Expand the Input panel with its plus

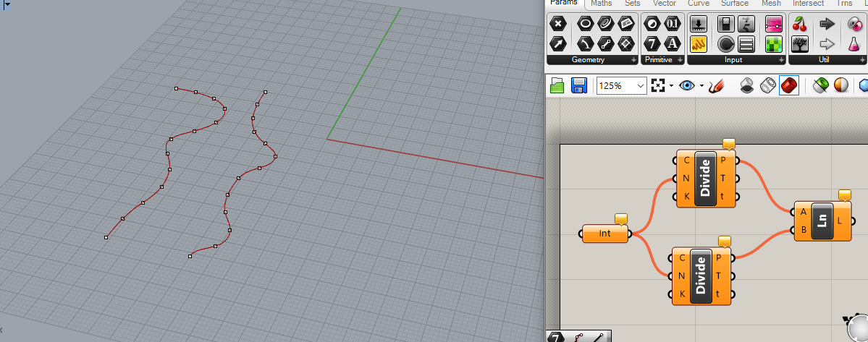tap(781, 60)
